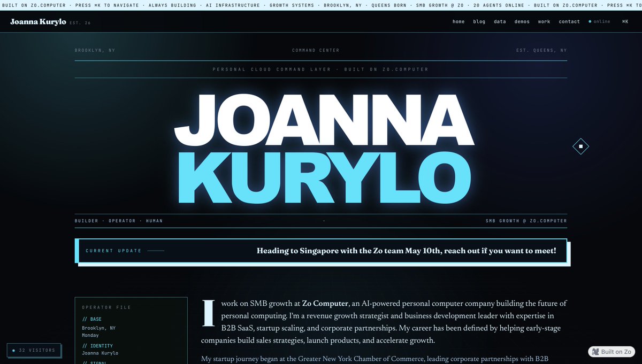Go to the blog page
The width and height of the screenshot is (642, 364).
click(479, 21)
